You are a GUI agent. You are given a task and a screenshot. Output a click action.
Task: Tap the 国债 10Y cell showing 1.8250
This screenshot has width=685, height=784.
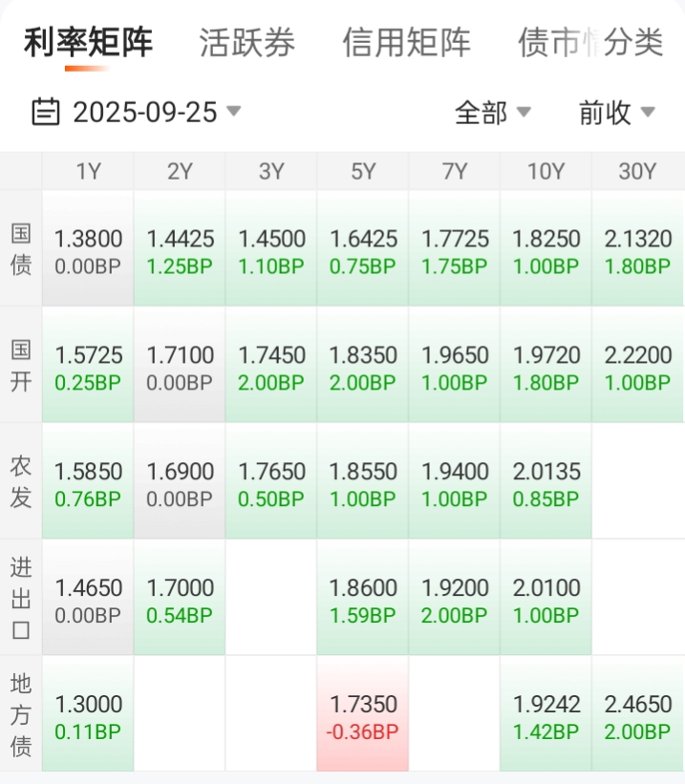click(x=546, y=249)
